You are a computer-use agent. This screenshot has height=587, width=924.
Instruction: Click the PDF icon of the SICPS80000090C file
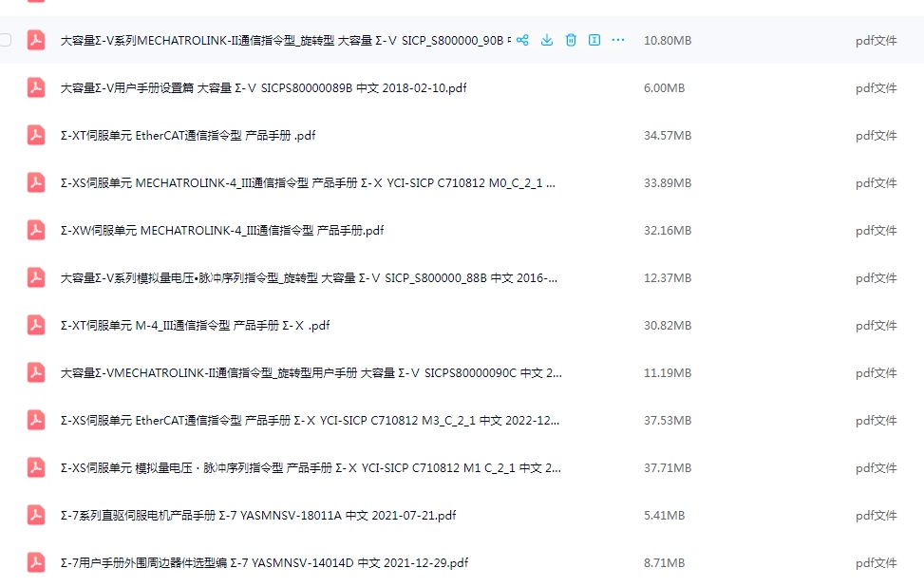[36, 372]
